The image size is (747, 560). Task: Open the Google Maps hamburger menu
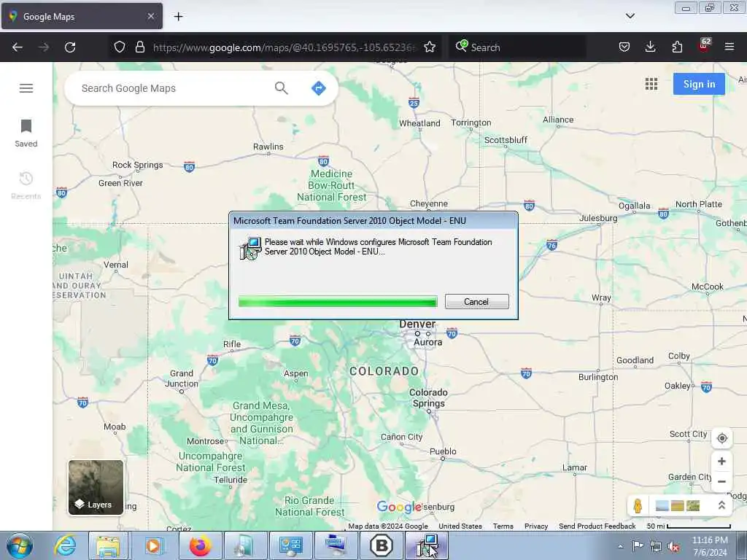pos(26,88)
